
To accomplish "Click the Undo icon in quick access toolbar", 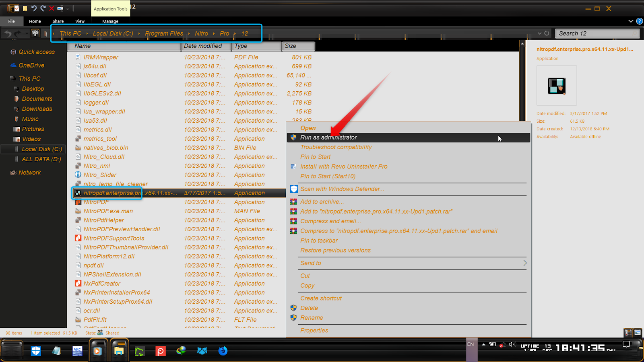I will pos(34,8).
